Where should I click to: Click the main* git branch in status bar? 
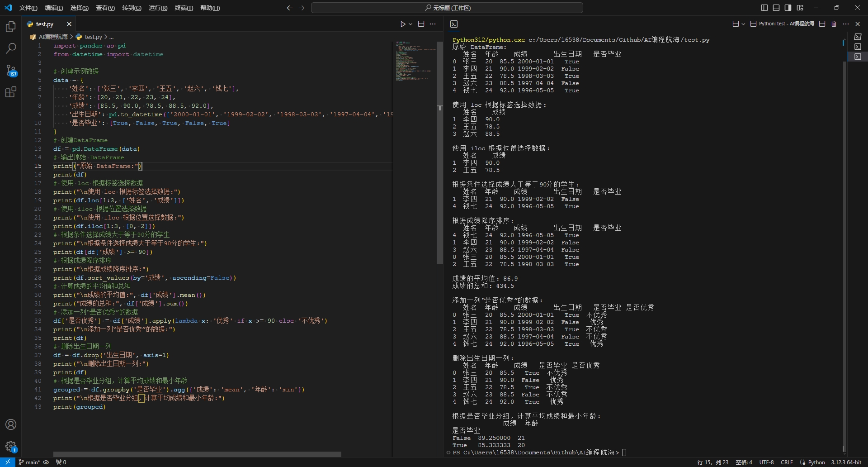(x=29, y=462)
